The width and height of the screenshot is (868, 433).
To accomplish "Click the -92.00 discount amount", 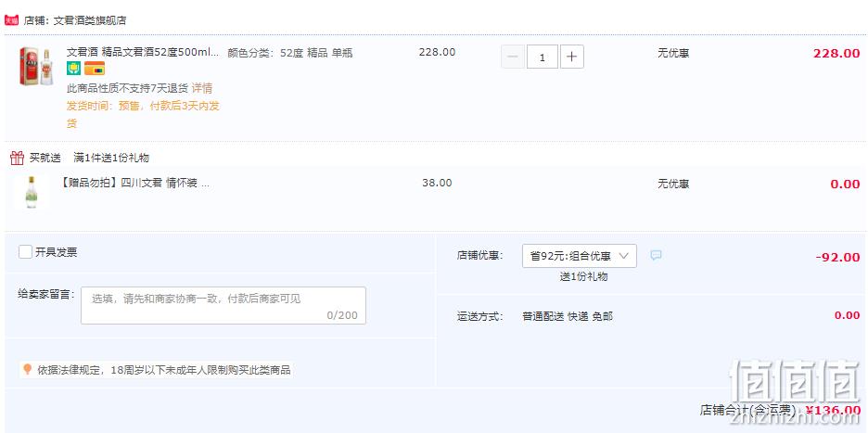I will pyautogui.click(x=838, y=258).
